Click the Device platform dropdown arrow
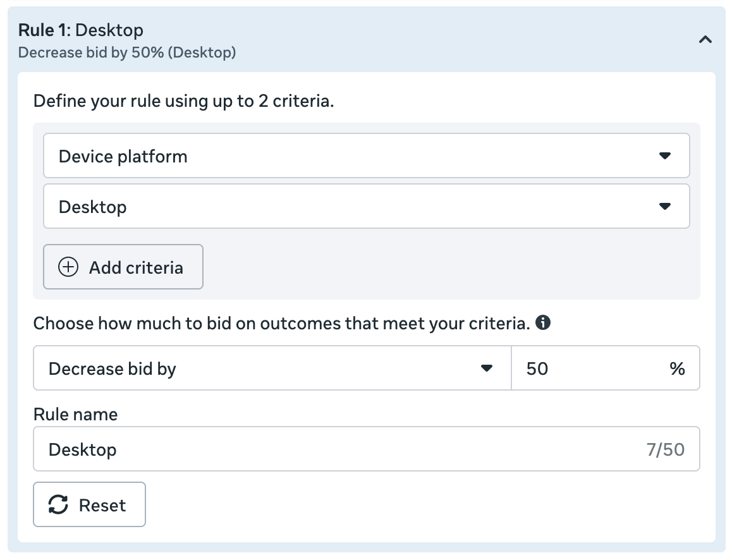Image resolution: width=732 pixels, height=560 pixels. (664, 155)
